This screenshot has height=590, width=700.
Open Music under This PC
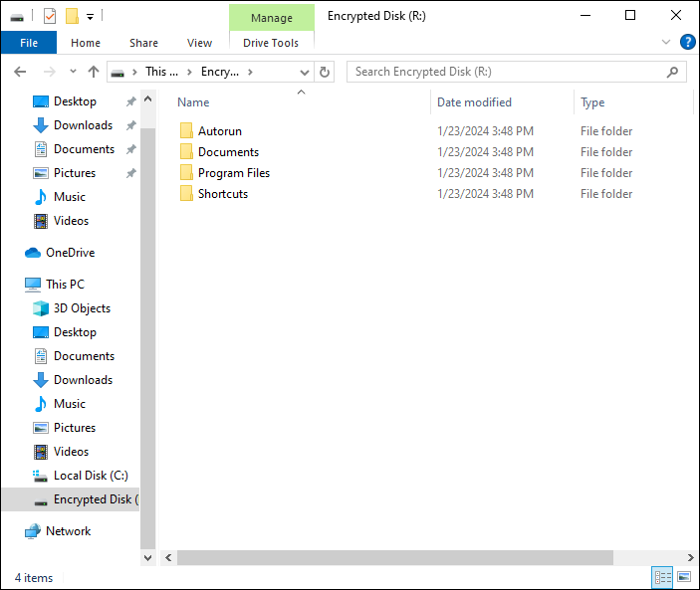(x=69, y=404)
